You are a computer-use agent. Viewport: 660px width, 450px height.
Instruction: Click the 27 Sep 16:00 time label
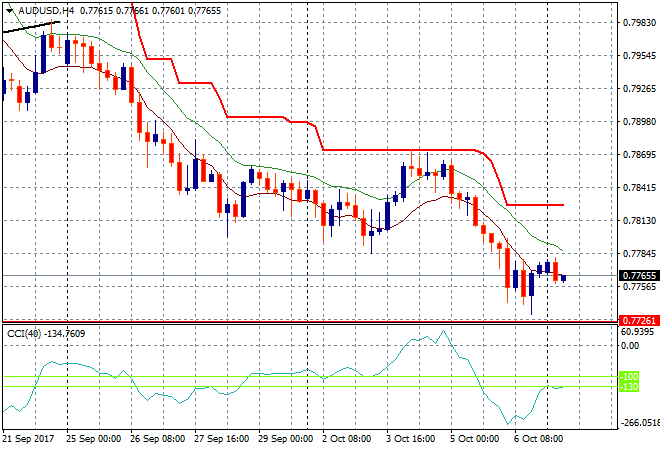(x=221, y=439)
